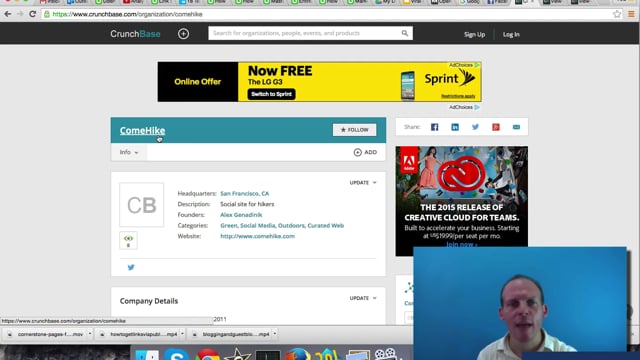Click the browser forward arrow
This screenshot has height=360, width=640.
coord(20,14)
